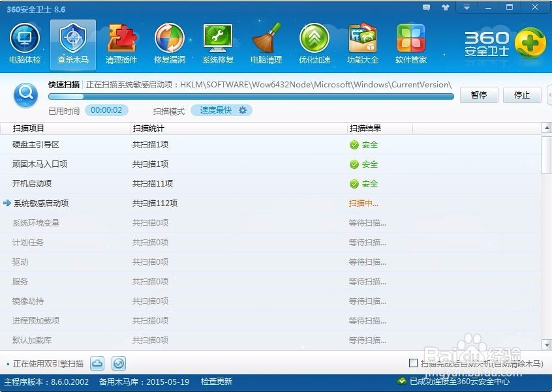The image size is (552, 392).
Task: Click the 00:00:02 elapsed time value
Action: pyautogui.click(x=106, y=110)
